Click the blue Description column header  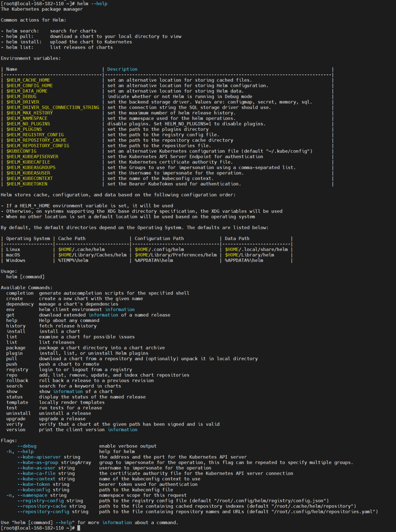pyautogui.click(x=122, y=69)
